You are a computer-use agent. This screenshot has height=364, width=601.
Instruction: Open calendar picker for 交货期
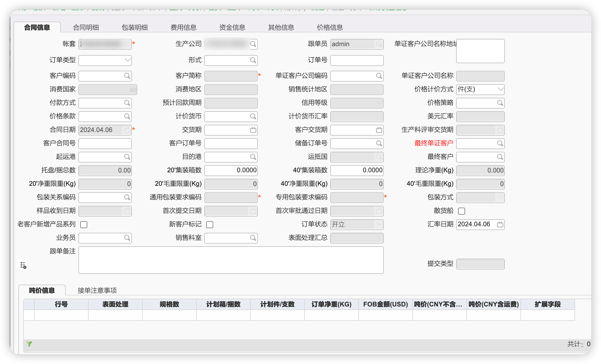253,130
